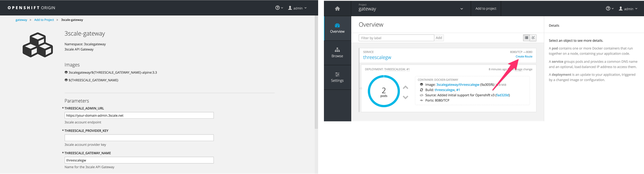Click the Add to Project breadcrumb link
644x174 pixels.
tap(44, 20)
